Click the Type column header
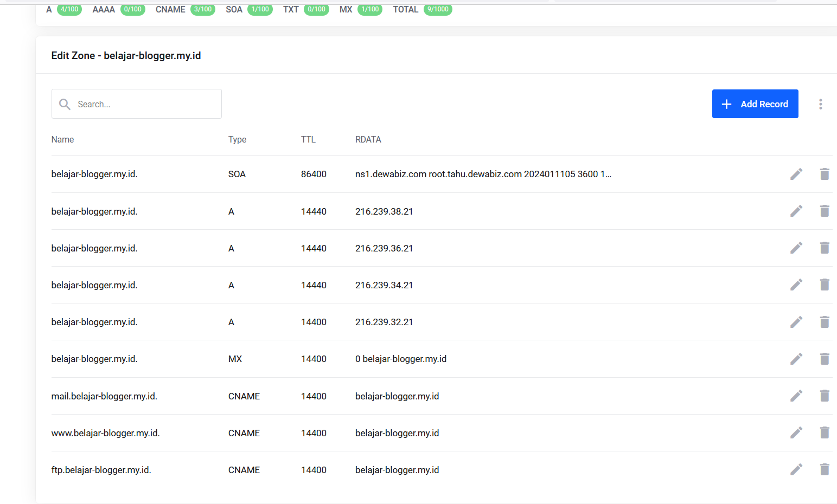Viewport: 837px width, 504px height. pos(237,139)
